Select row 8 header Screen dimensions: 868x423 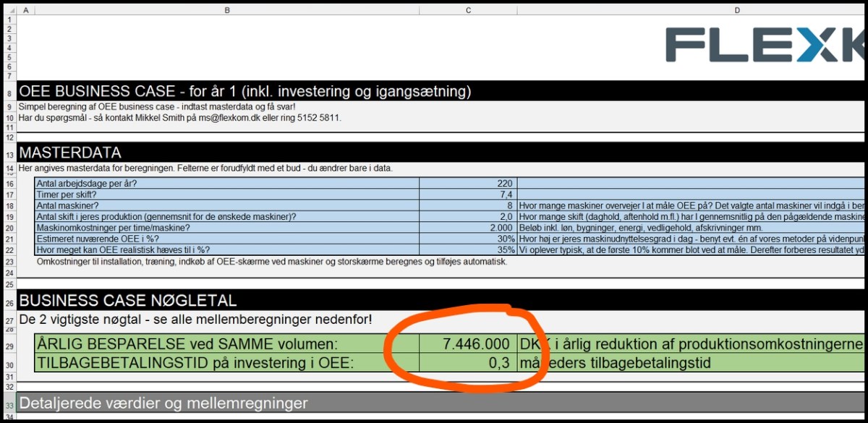coord(9,93)
